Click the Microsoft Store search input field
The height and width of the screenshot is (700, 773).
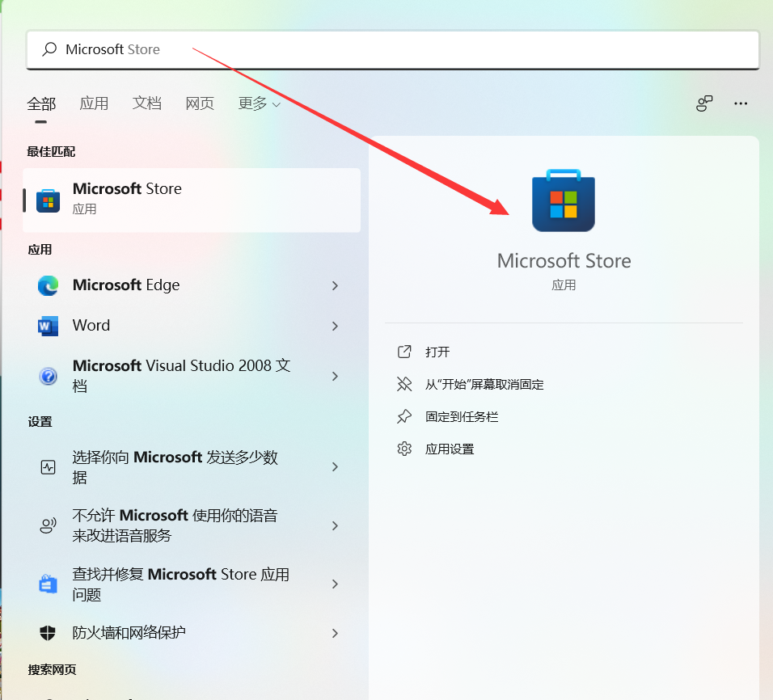392,49
